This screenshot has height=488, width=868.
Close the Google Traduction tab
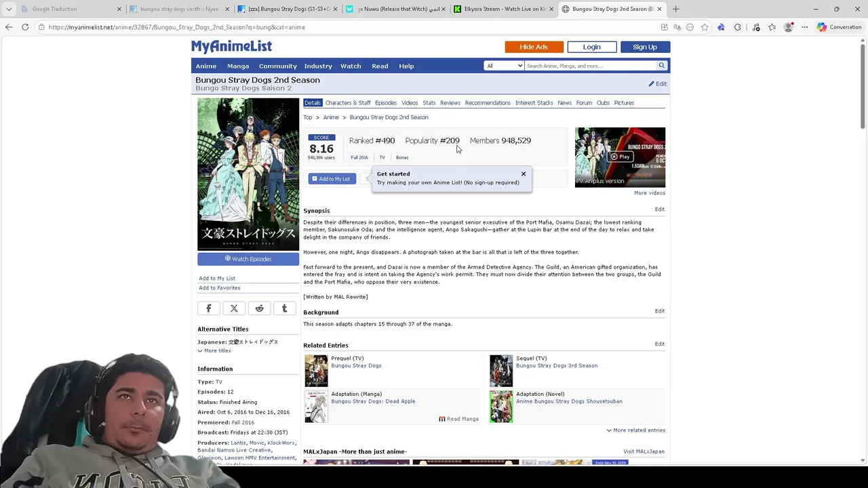pyautogui.click(x=119, y=9)
